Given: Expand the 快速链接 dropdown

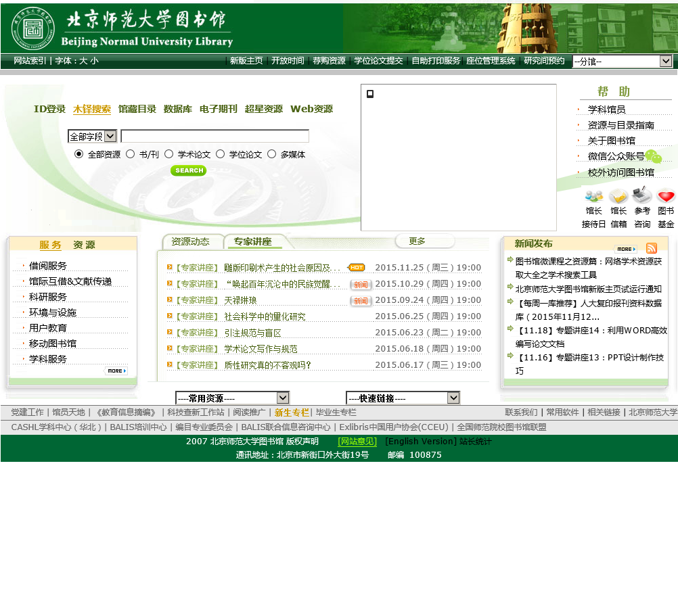Looking at the screenshot, I should tap(403, 398).
